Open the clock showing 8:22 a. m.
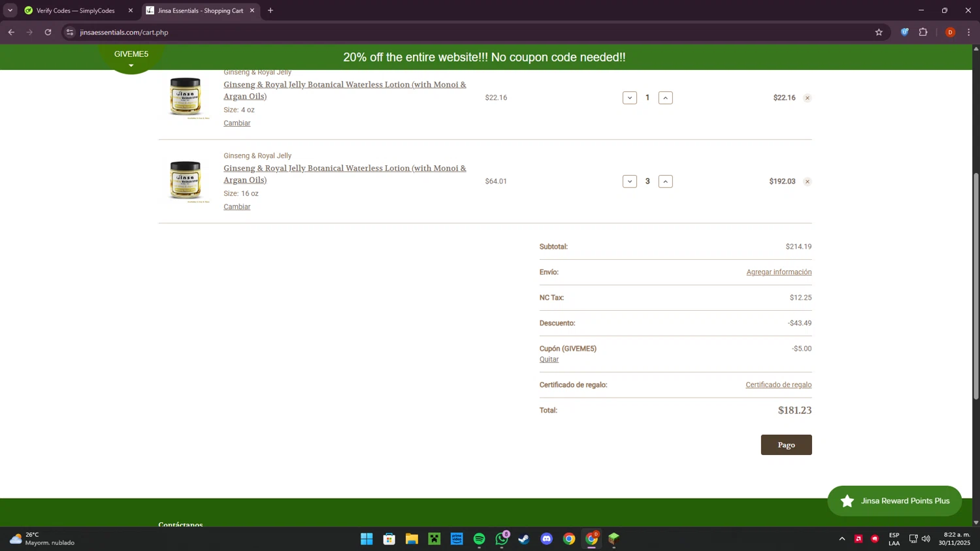This screenshot has width=980, height=551. (x=955, y=539)
